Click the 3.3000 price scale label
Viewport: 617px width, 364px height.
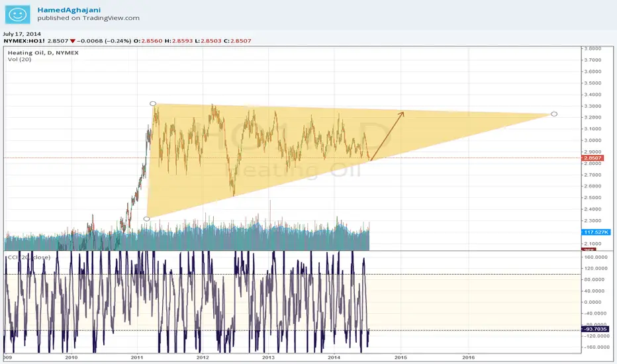[x=593, y=107]
